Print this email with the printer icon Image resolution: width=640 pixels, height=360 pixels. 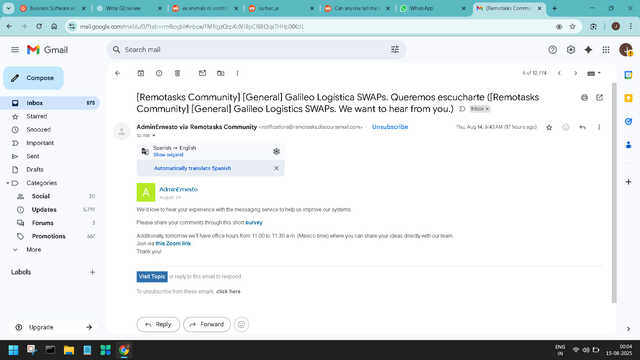[x=584, y=98]
